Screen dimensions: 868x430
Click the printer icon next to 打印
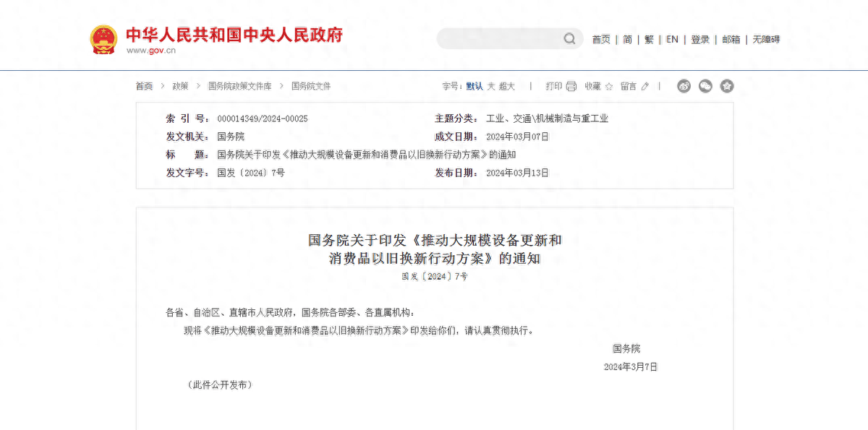coord(571,86)
